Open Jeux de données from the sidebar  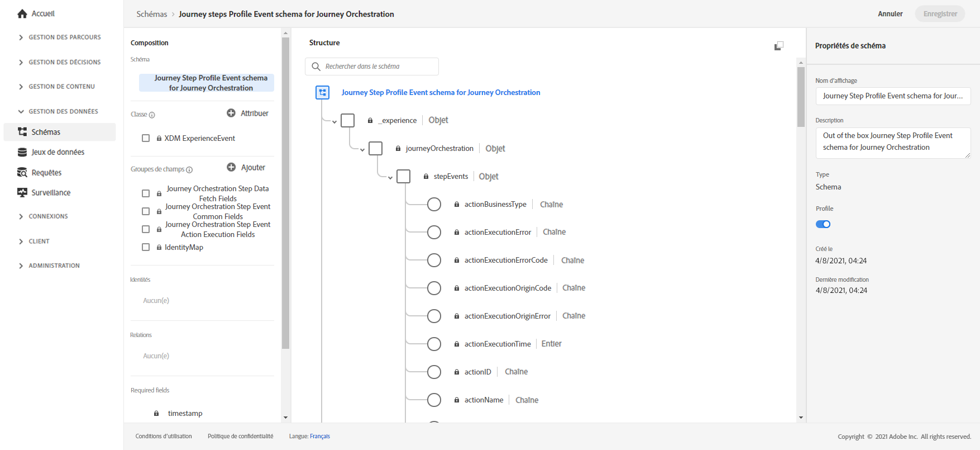(x=58, y=152)
